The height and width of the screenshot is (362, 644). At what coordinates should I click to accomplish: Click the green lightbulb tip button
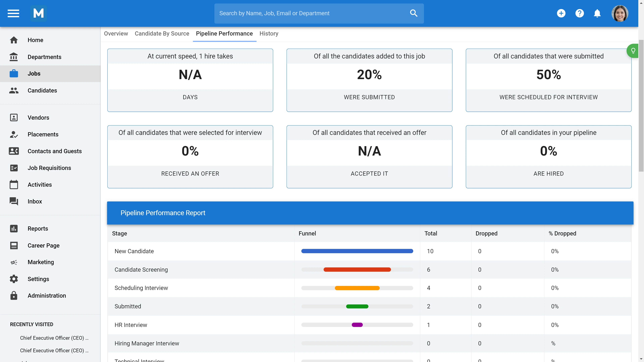633,51
